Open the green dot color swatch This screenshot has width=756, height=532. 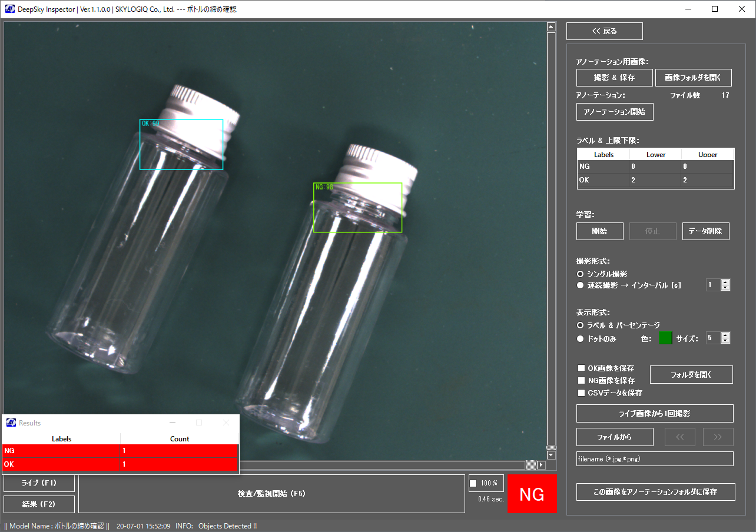pyautogui.click(x=665, y=338)
